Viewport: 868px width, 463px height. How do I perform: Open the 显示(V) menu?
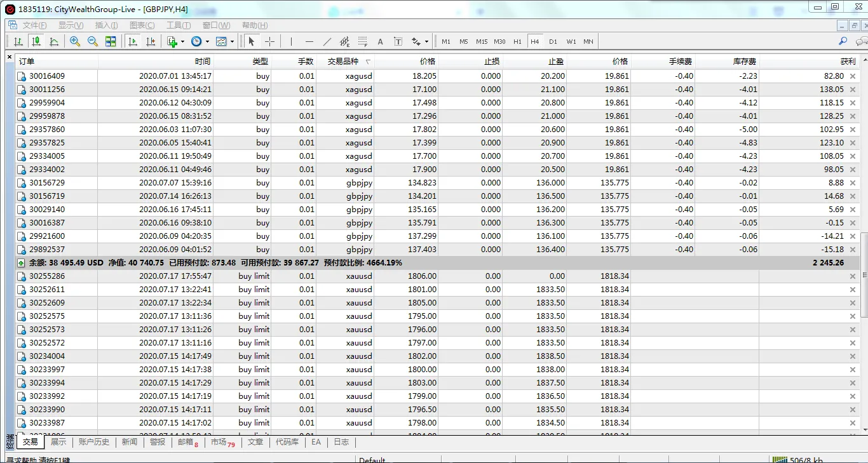coord(71,25)
